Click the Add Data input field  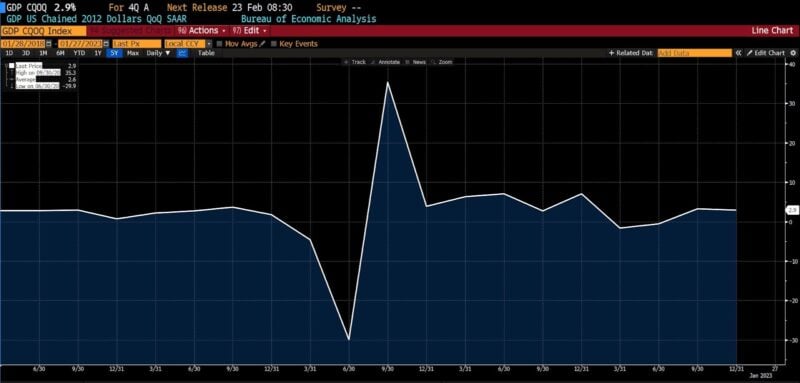pyautogui.click(x=694, y=53)
